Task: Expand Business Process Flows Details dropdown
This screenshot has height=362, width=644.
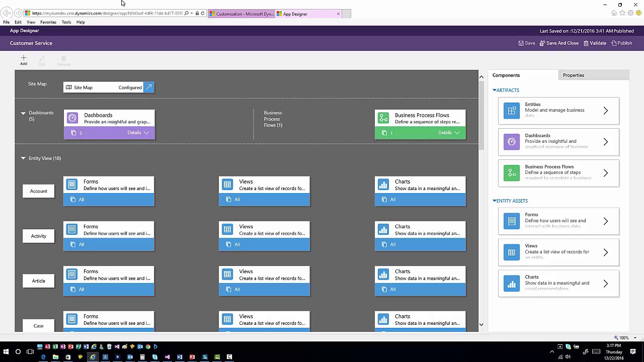Action: [x=449, y=133]
